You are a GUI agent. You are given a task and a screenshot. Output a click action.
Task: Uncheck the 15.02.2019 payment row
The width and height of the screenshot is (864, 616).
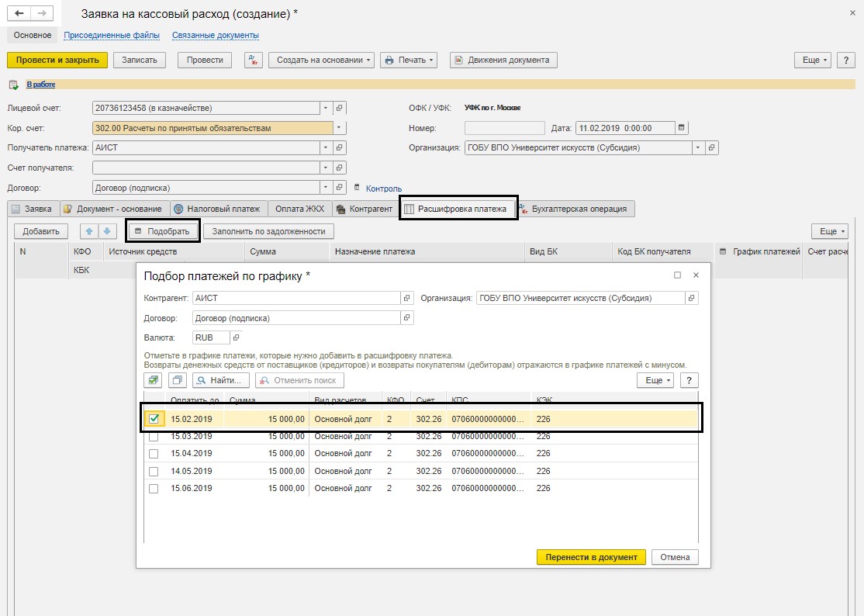[x=154, y=419]
